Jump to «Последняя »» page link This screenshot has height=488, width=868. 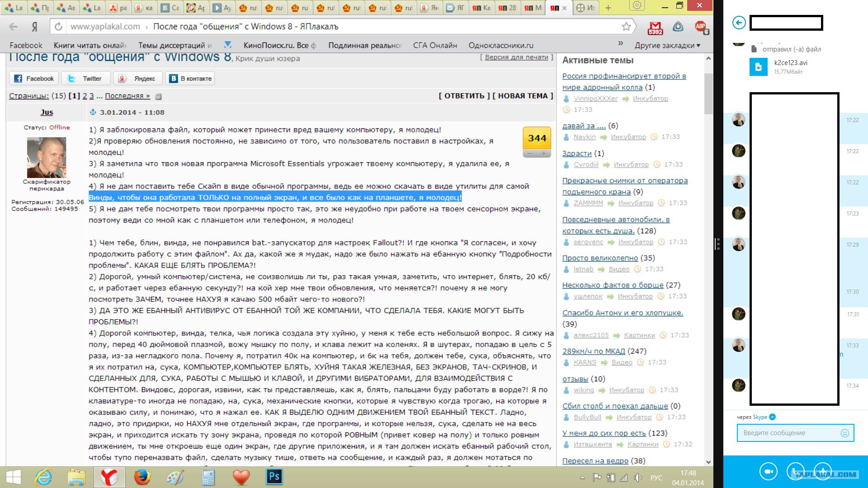127,96
